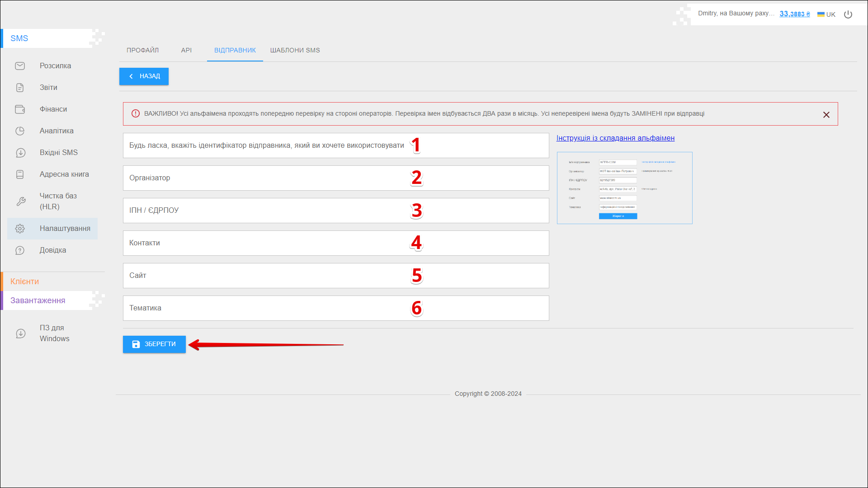Open the UK language selector
The image size is (868, 488).
pos(826,14)
